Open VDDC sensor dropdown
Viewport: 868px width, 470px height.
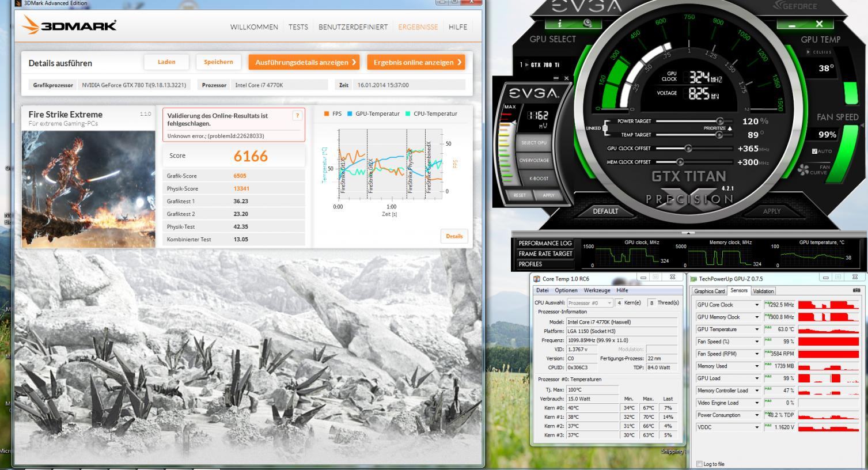(757, 427)
